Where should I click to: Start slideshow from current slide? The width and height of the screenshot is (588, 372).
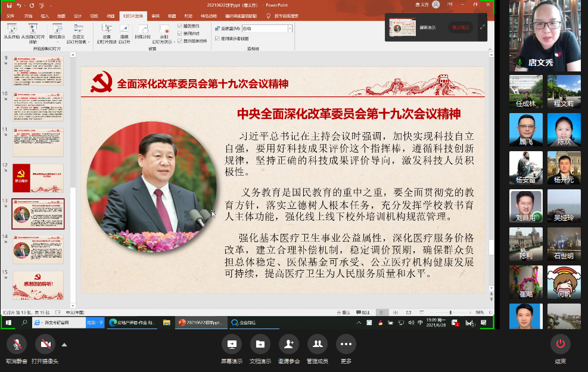tap(33, 29)
